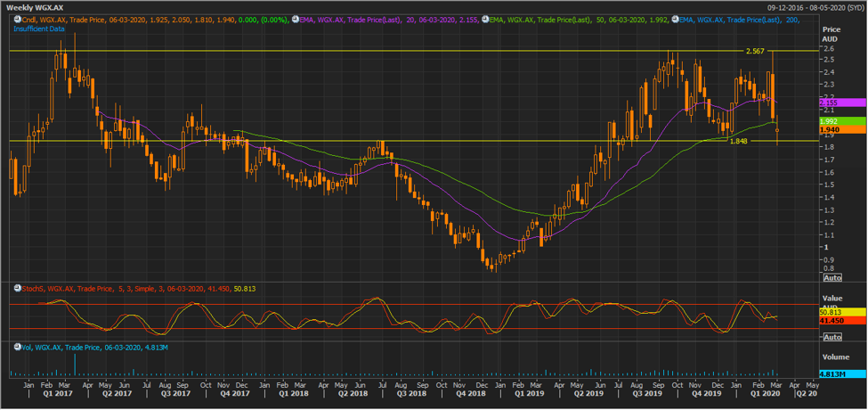
Task: Click the 0.8 price axis tick
Action: click(x=828, y=268)
